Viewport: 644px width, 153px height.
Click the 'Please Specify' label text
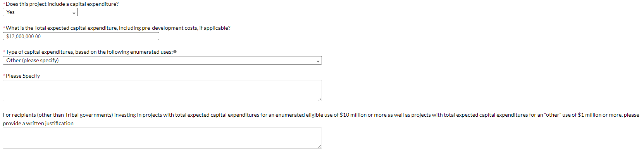point(23,76)
